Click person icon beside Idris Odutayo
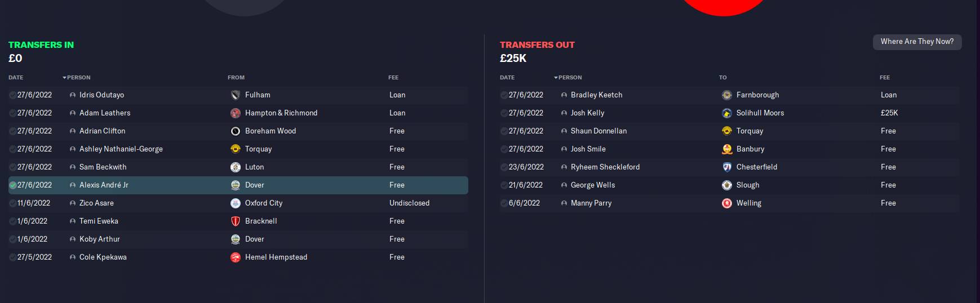 click(73, 95)
